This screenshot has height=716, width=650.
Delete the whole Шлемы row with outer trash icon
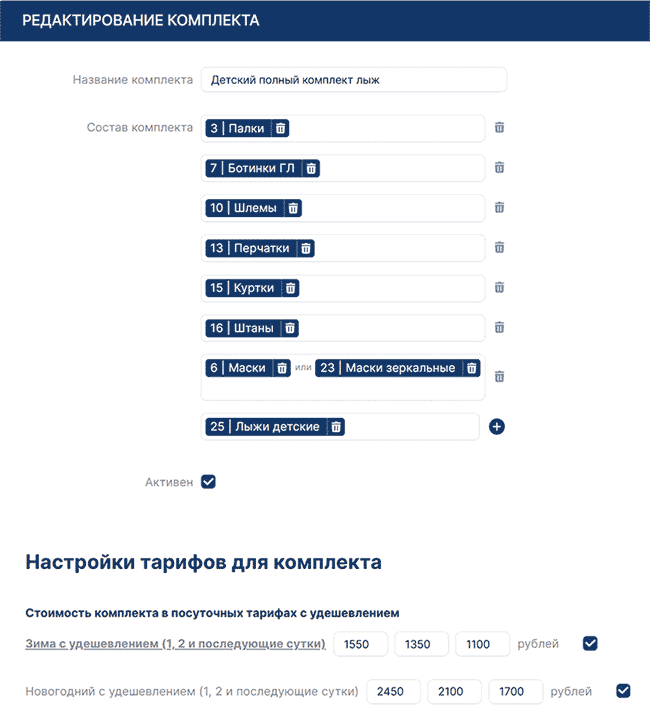(500, 207)
